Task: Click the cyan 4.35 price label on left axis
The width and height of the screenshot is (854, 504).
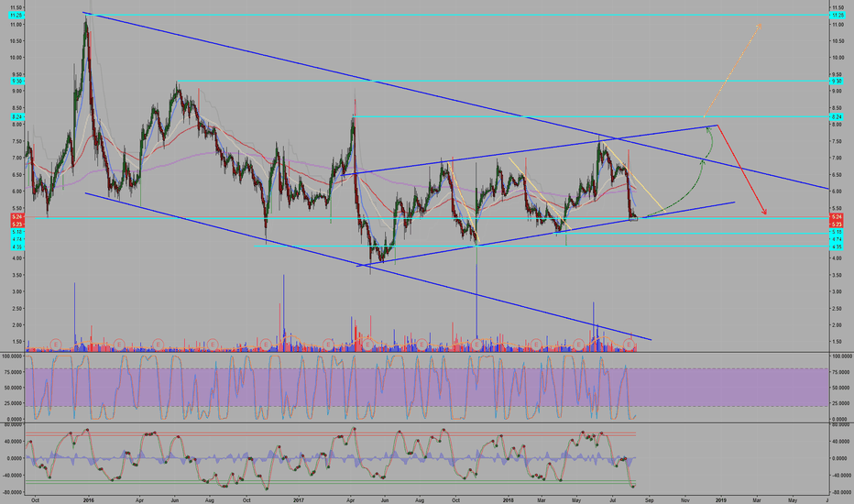Action: click(16, 247)
